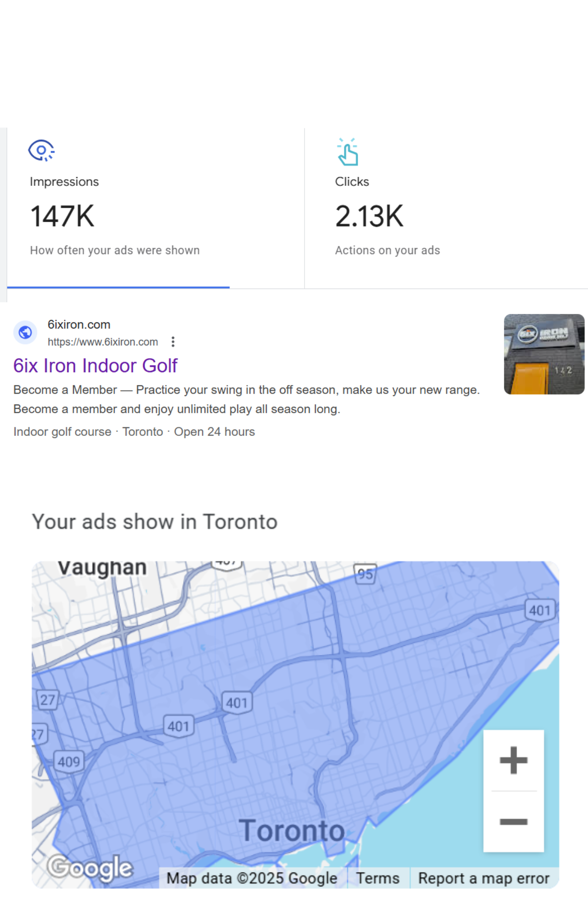Select the Clicks metric tab

(x=445, y=208)
